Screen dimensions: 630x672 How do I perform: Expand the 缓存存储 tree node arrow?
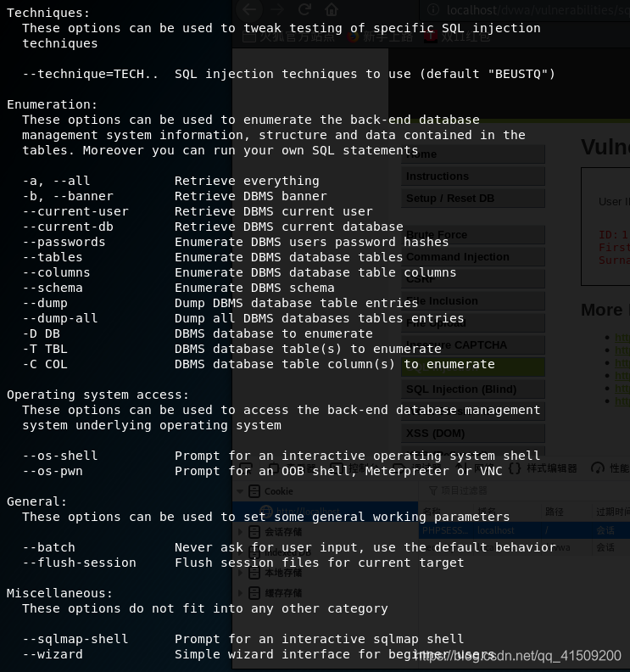coord(240,593)
